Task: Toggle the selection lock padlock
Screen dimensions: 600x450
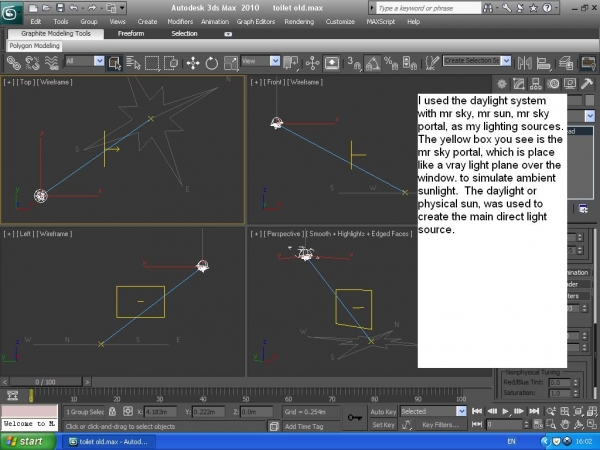Action: (x=112, y=412)
